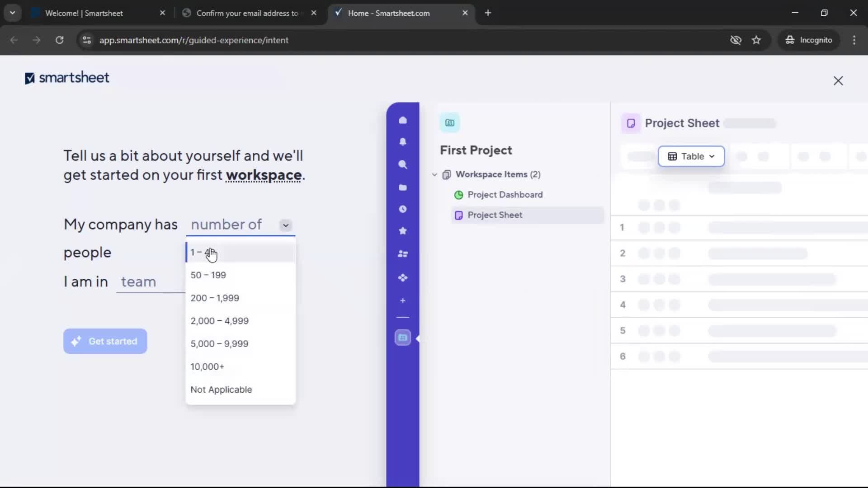Open Browse via the folder icon
Screen dimensions: 868x488
[402, 187]
